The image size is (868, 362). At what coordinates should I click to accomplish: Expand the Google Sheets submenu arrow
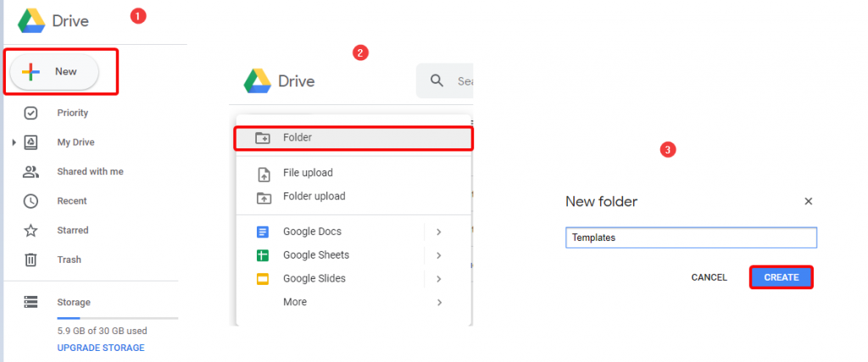point(438,256)
